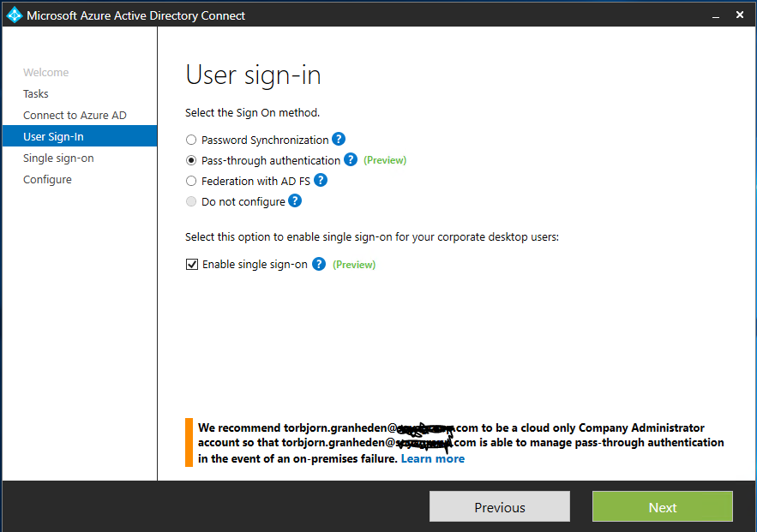Open the Tasks step in sidebar
Viewport: 757px width, 532px height.
[36, 93]
